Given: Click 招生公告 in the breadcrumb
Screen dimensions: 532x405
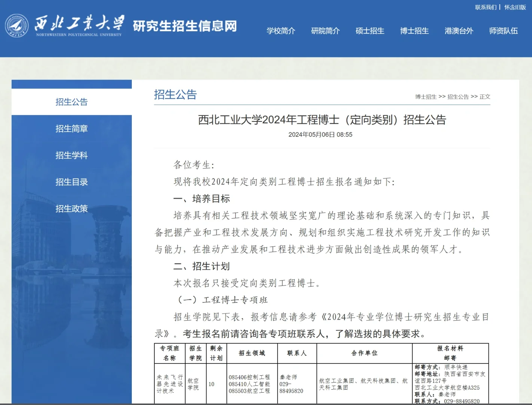Looking at the screenshot, I should click(x=458, y=97).
